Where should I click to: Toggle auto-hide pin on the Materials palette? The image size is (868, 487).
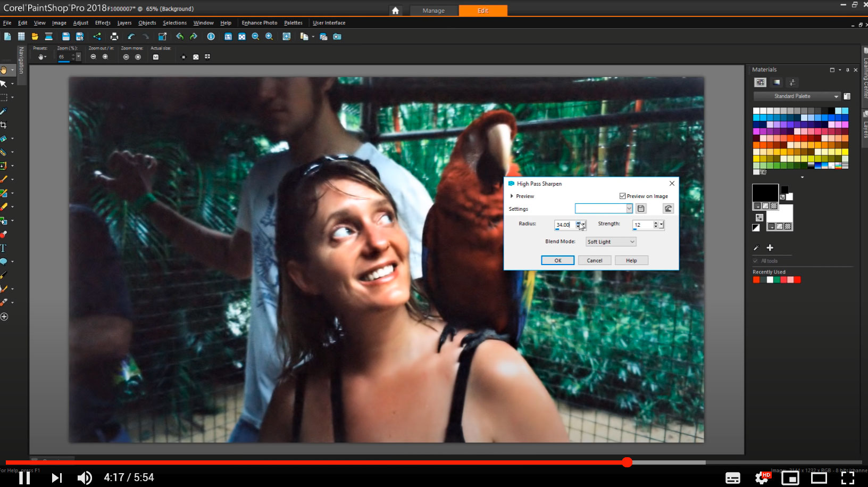(847, 70)
